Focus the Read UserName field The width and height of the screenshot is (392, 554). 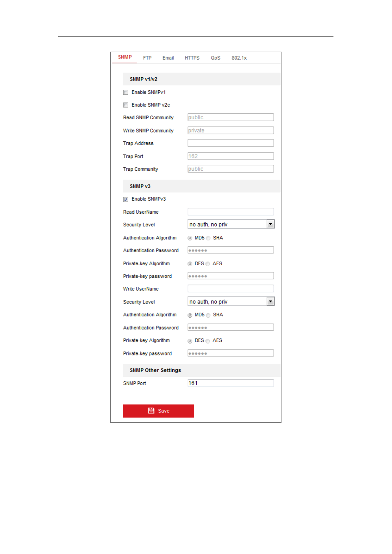[231, 212]
